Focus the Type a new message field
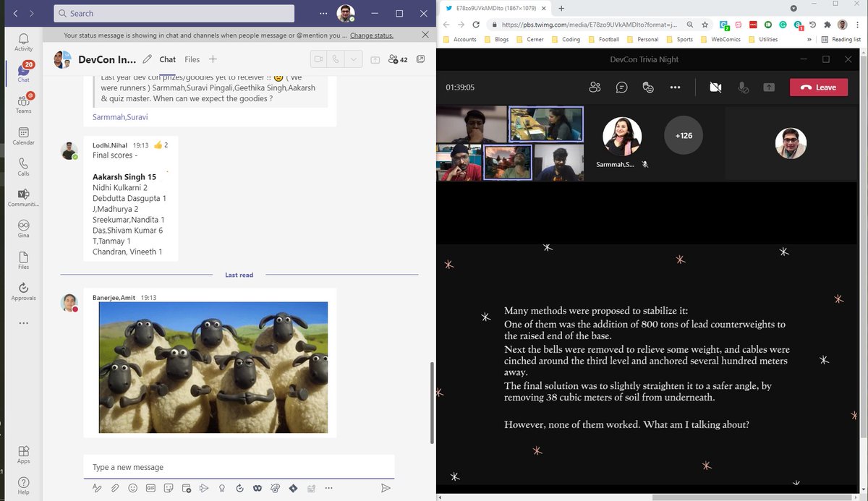The image size is (868, 501). [239, 467]
